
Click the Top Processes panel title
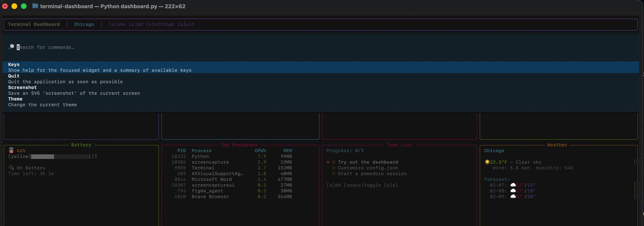point(239,145)
